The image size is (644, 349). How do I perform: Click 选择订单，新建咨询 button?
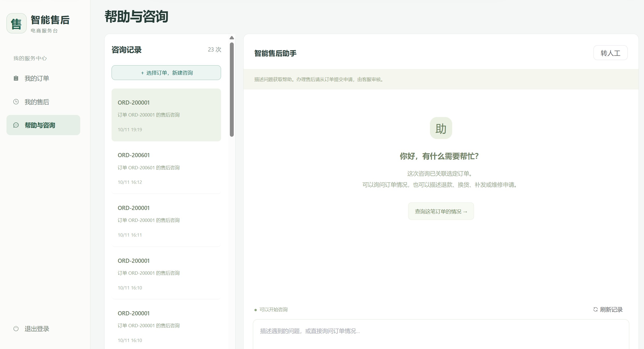166,73
